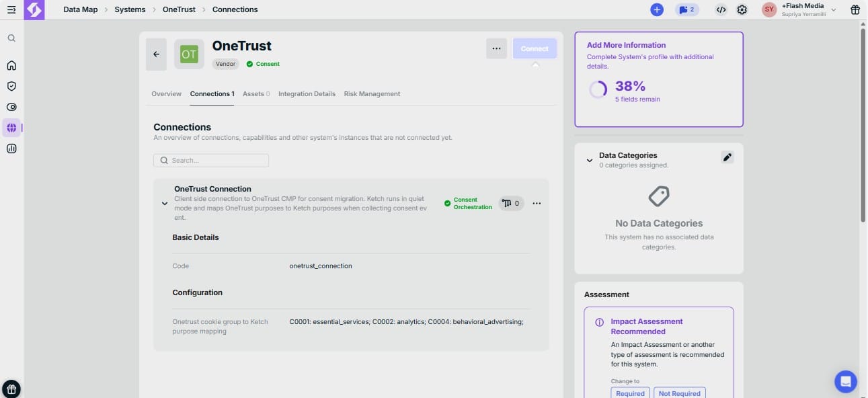This screenshot has height=398, width=868.
Task: Expand the caret below Connect button
Action: pos(535,65)
